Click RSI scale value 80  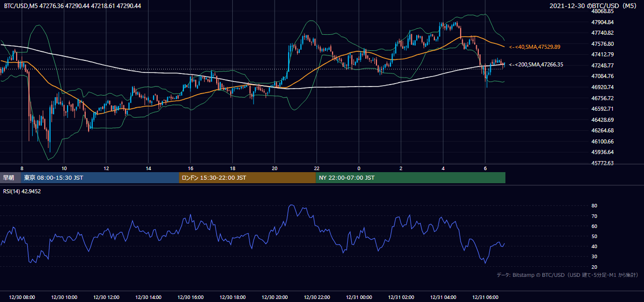(595, 206)
